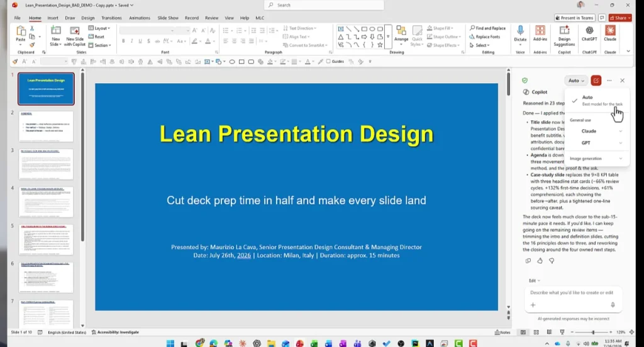
Task: Open the Edit mode dropdown in Copilot
Action: click(x=535, y=280)
